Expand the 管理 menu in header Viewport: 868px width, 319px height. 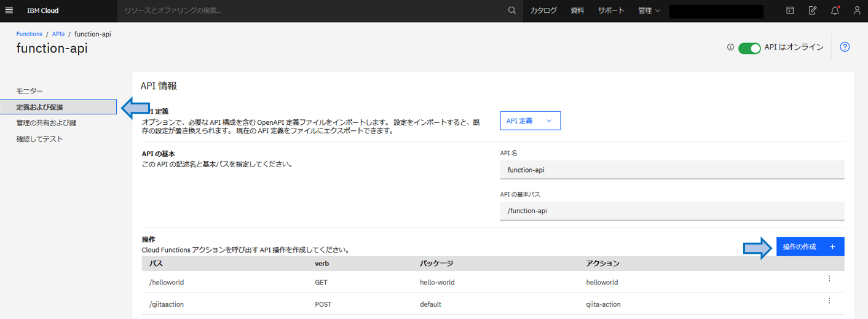click(649, 10)
